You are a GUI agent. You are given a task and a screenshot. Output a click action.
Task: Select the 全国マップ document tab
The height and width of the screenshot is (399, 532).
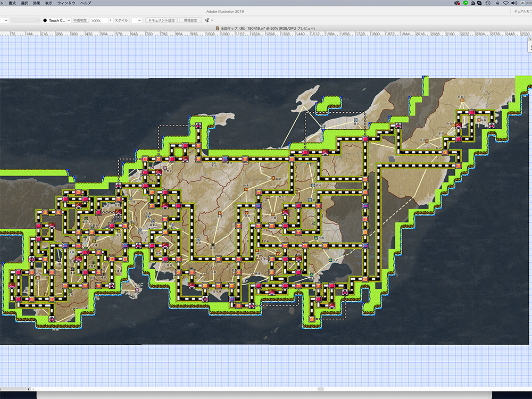tap(266, 28)
